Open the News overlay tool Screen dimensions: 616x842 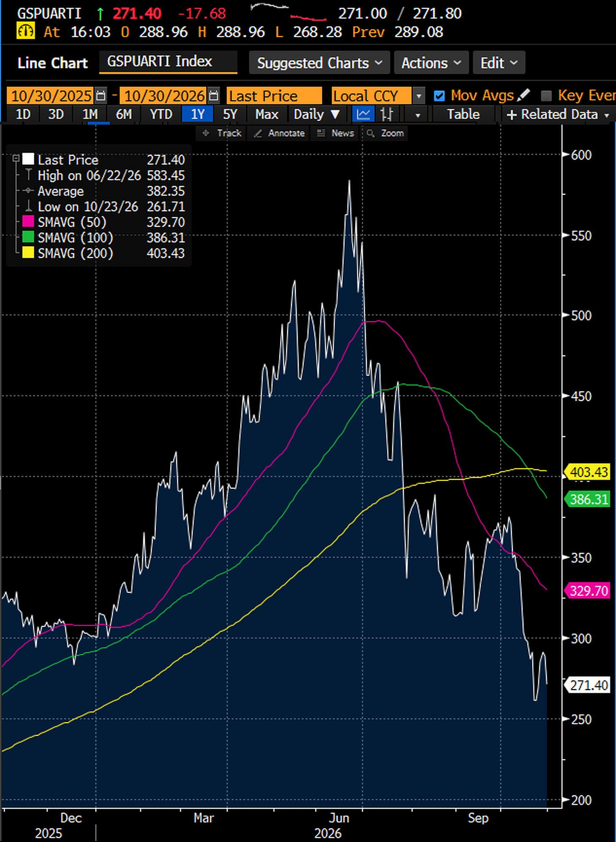click(x=335, y=133)
